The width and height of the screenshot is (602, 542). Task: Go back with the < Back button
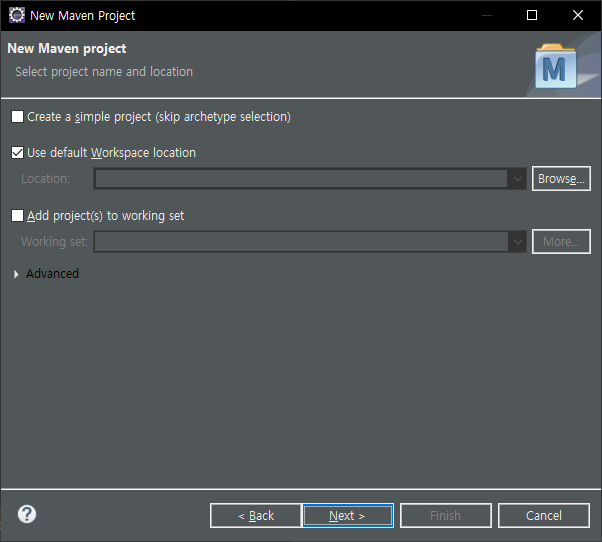[256, 516]
